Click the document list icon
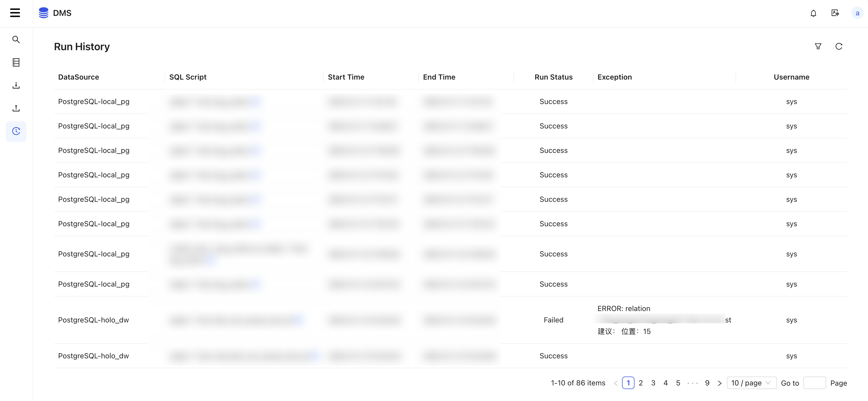The height and width of the screenshot is (401, 868). (16, 62)
